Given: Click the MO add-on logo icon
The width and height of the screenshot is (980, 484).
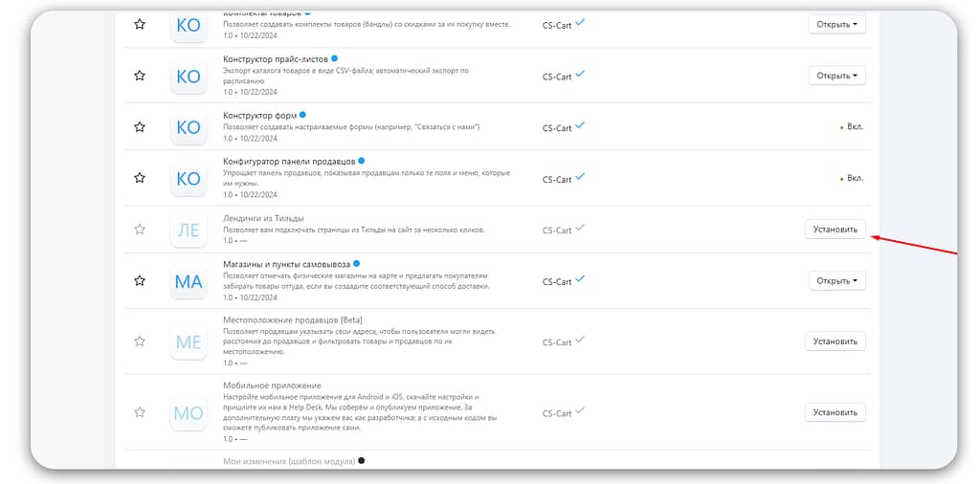Looking at the screenshot, I should (x=189, y=413).
